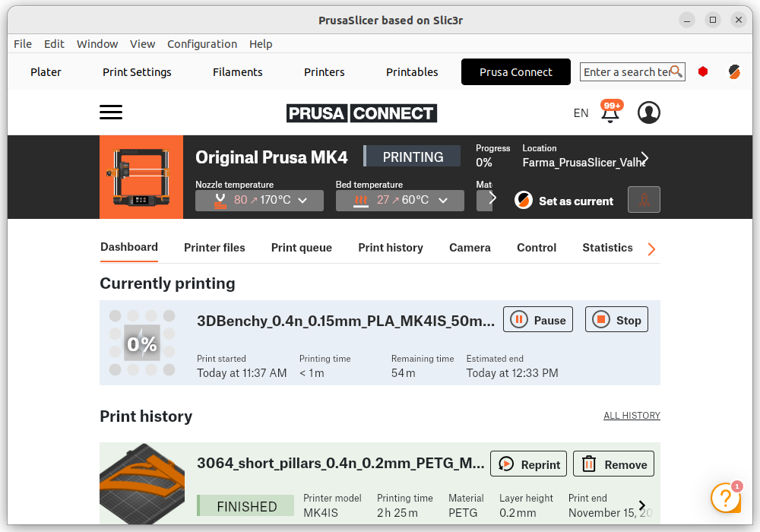Open the View menu

pos(143,44)
